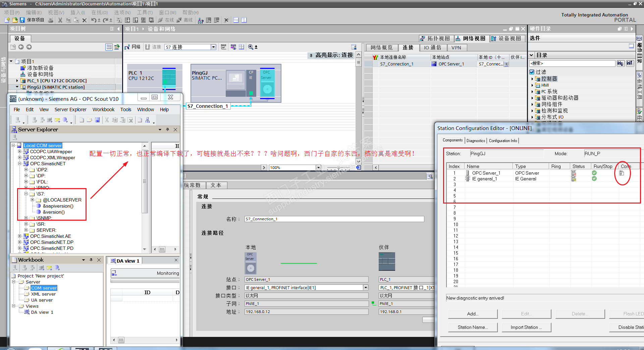The image size is (644, 350).
Task: Switch to topology view tab
Action: pos(436,39)
